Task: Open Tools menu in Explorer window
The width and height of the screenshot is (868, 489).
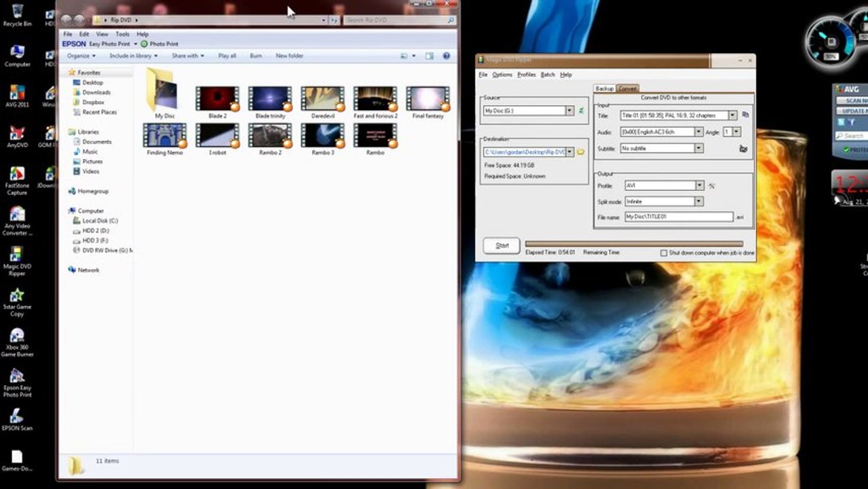Action: pos(122,34)
